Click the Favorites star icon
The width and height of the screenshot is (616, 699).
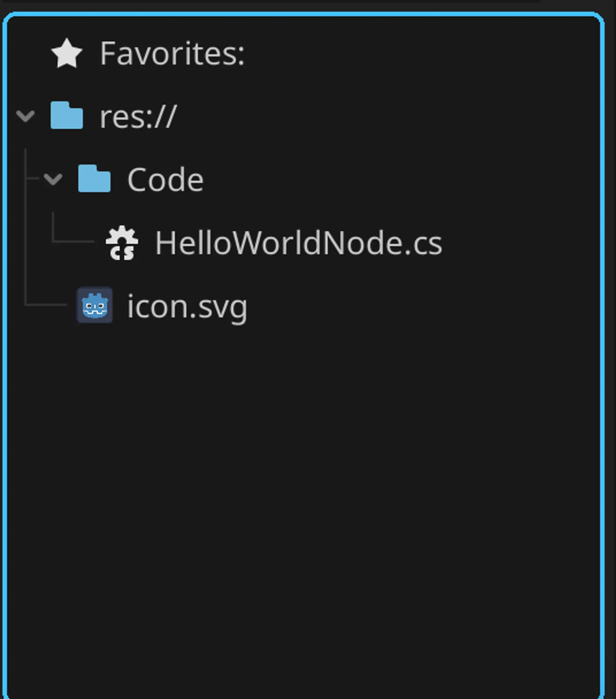click(x=67, y=53)
